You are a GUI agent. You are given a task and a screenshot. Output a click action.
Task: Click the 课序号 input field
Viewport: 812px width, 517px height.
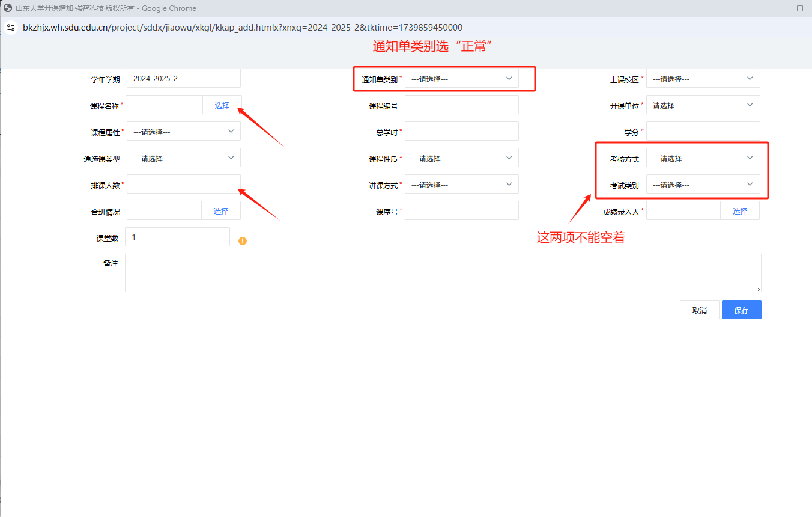461,211
